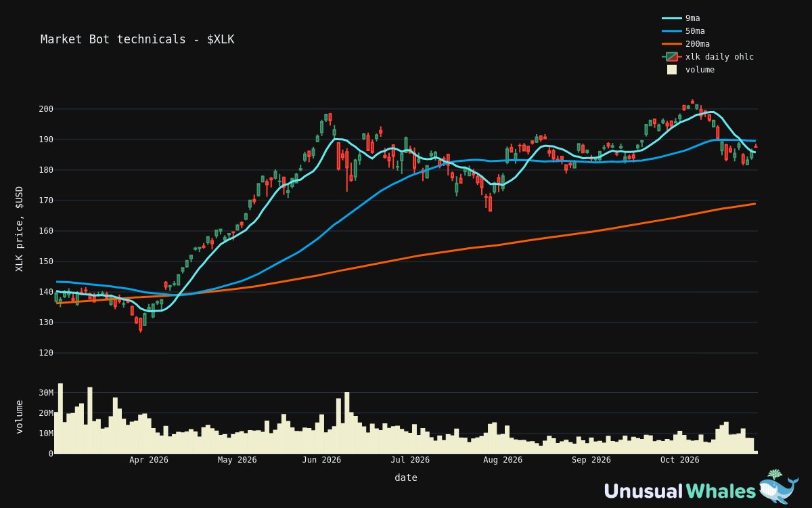This screenshot has width=812, height=508.
Task: Click the candlestick ohlc legend icon
Action: [x=671, y=57]
